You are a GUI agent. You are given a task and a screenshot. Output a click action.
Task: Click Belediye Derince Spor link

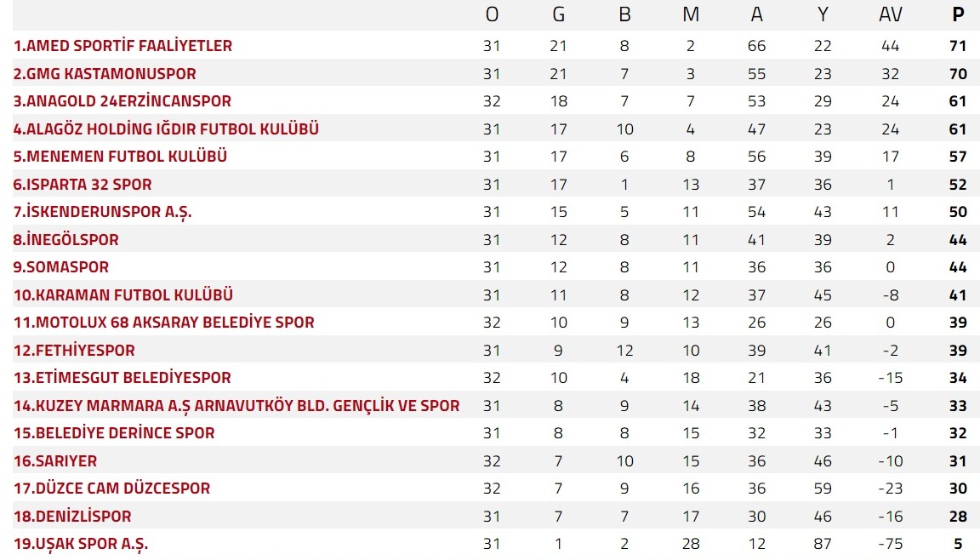coord(114,433)
